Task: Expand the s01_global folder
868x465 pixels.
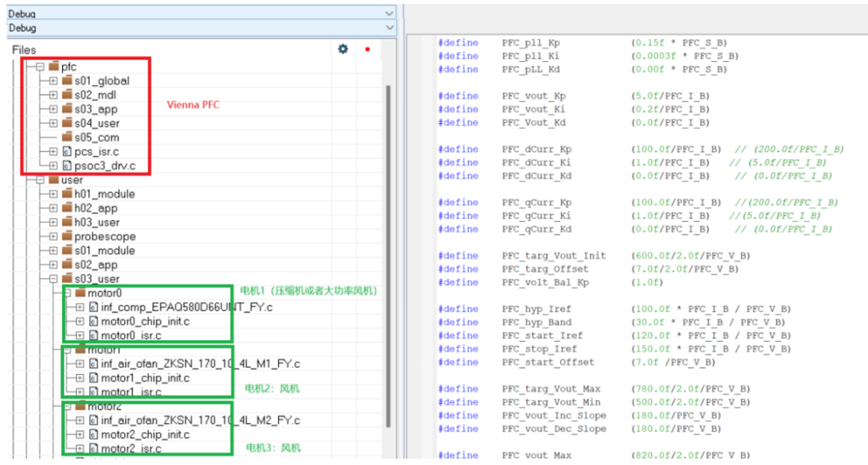Action: 53,81
